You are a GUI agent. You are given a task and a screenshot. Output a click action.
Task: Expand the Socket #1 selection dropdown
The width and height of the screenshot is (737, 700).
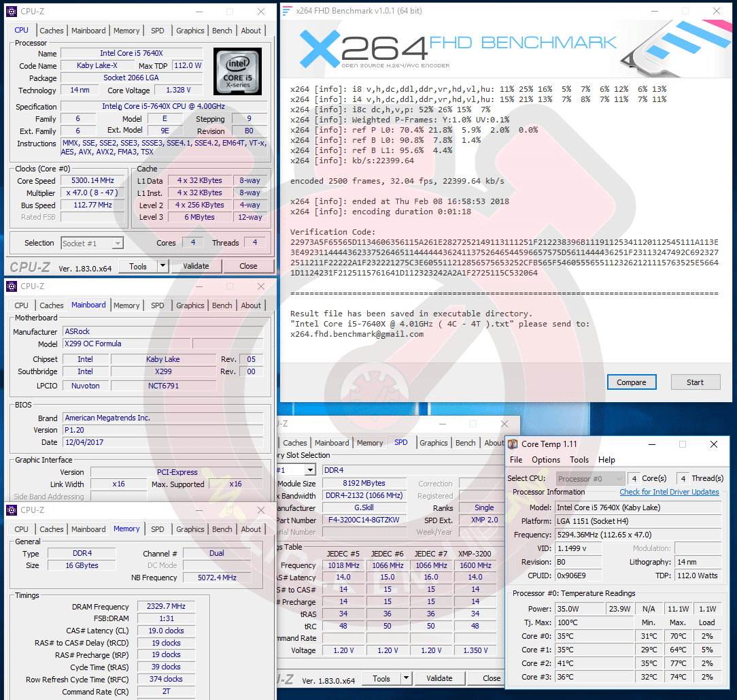point(117,243)
